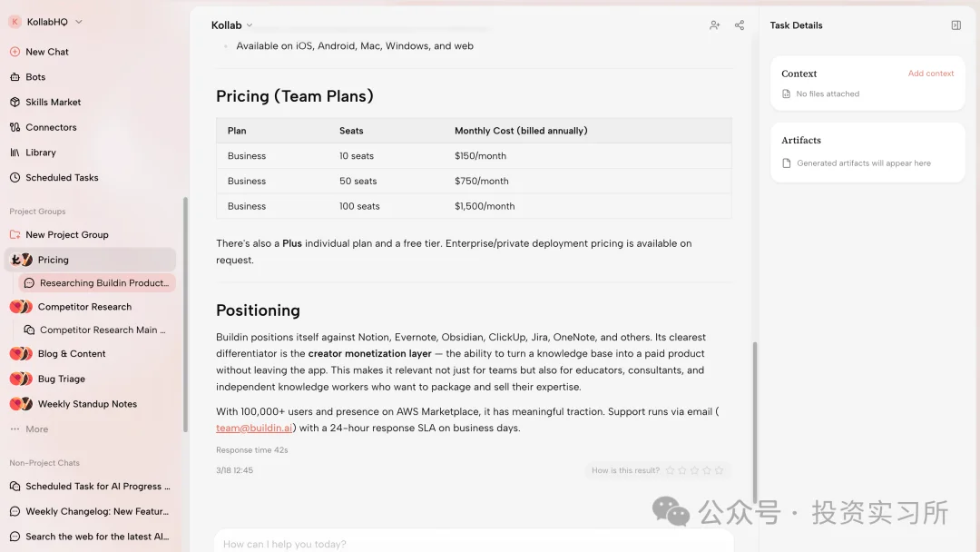Screen dimensions: 980x552
Task: Click the New Chat plus icon
Action: (15, 52)
